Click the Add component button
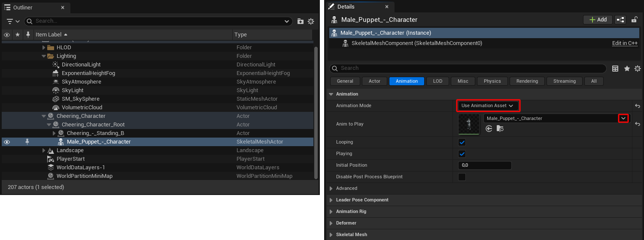 598,20
